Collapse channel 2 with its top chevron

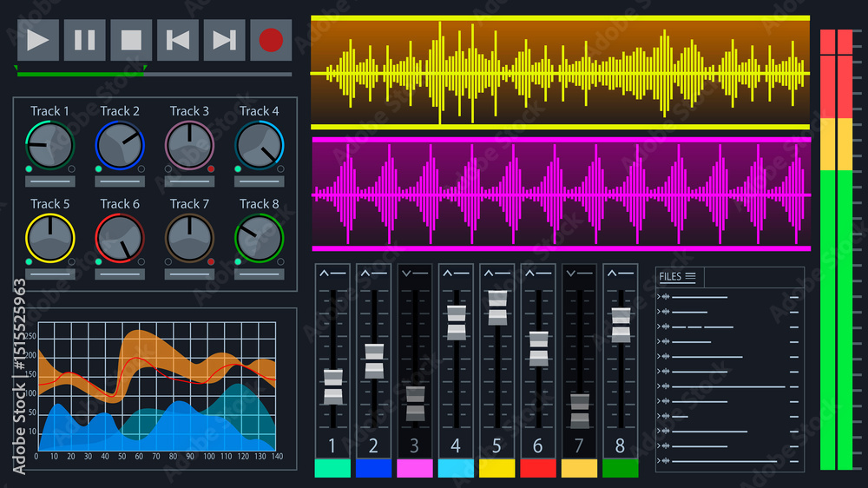click(x=365, y=273)
